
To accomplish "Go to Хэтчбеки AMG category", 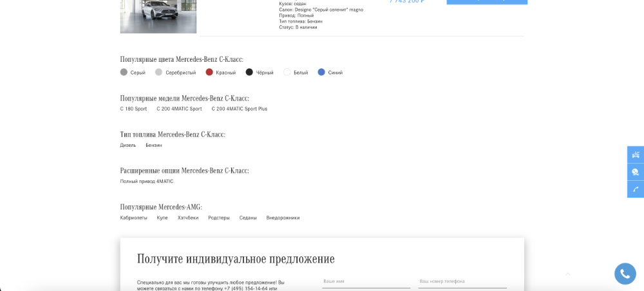I will coord(188,218).
